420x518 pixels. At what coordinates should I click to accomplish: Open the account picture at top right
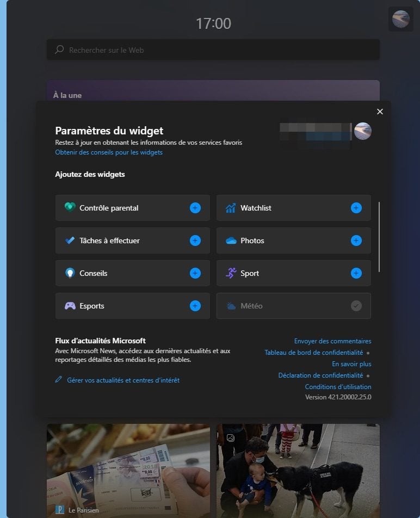pyautogui.click(x=400, y=19)
